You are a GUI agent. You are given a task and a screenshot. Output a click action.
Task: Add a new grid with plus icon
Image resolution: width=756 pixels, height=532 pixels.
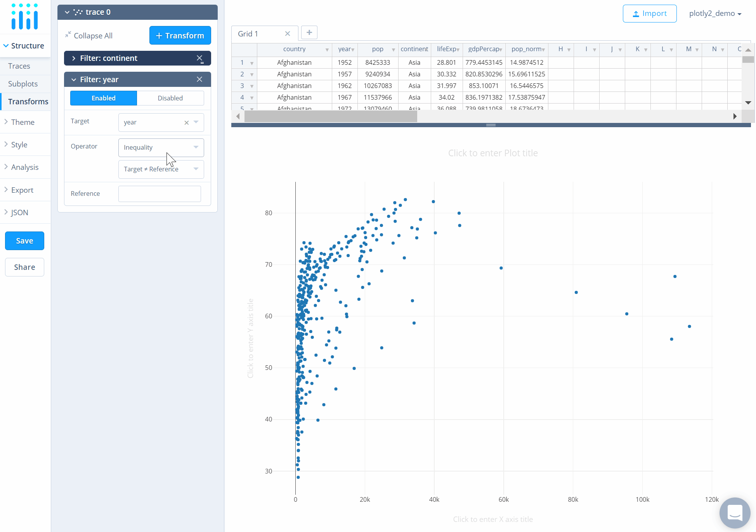[x=309, y=33]
